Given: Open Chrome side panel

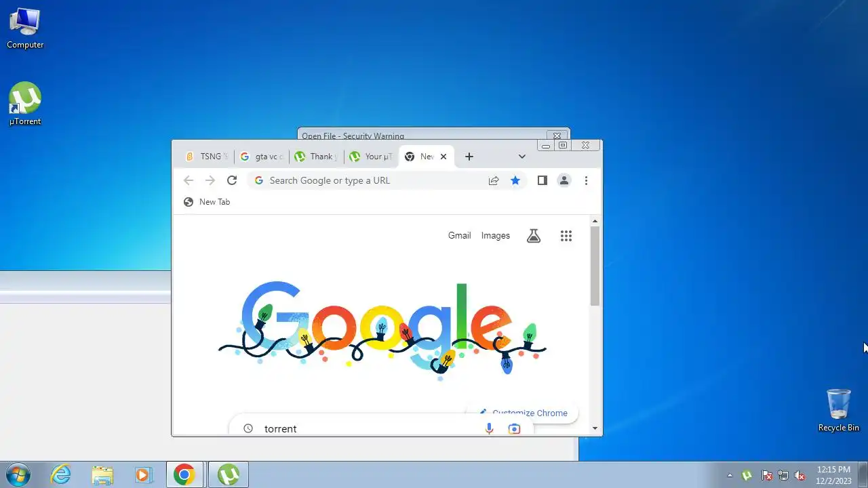Looking at the screenshot, I should tap(542, 180).
